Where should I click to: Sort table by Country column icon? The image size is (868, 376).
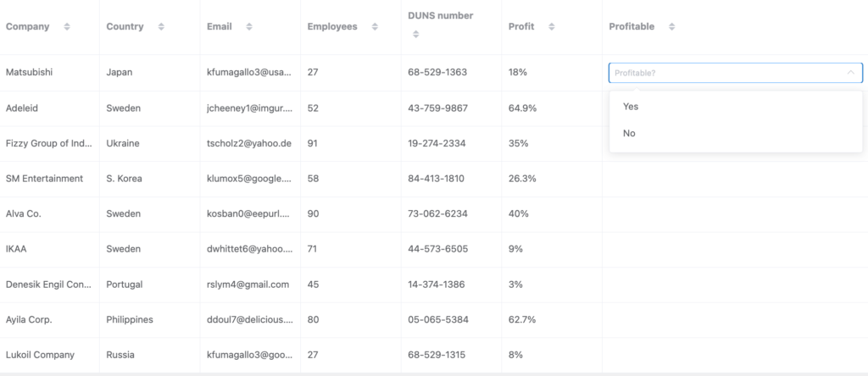[x=161, y=26]
